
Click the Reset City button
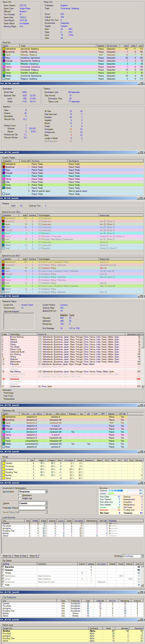pyautogui.click(x=7, y=556)
